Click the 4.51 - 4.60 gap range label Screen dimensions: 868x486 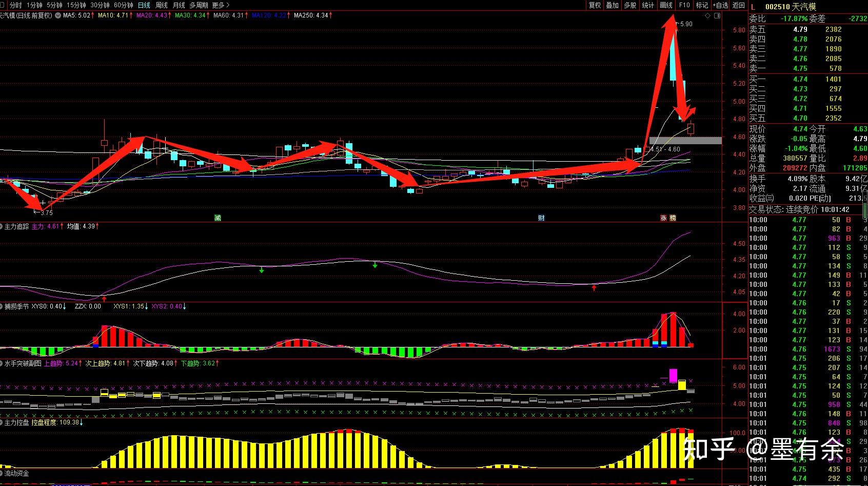pyautogui.click(x=665, y=149)
